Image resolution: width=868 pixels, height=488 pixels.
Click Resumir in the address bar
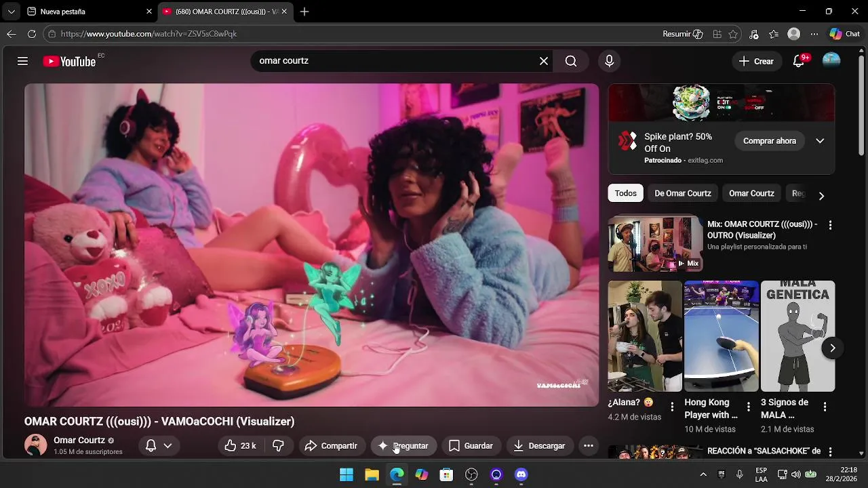click(x=683, y=34)
